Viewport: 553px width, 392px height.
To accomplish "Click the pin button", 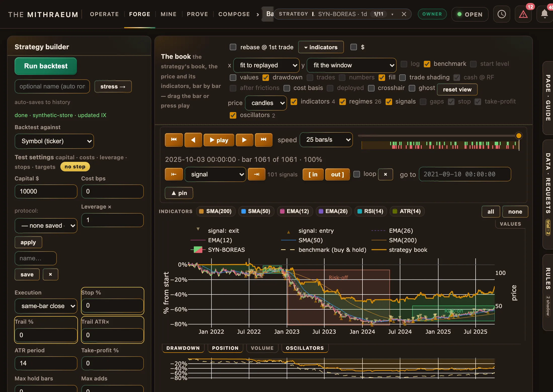I will (x=179, y=193).
